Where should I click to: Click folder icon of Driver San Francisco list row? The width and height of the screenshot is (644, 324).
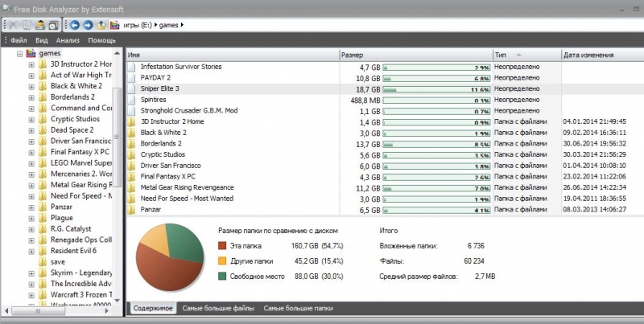click(x=131, y=166)
